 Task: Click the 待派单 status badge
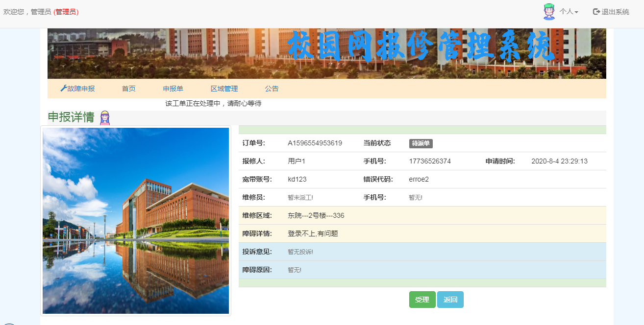coord(421,143)
